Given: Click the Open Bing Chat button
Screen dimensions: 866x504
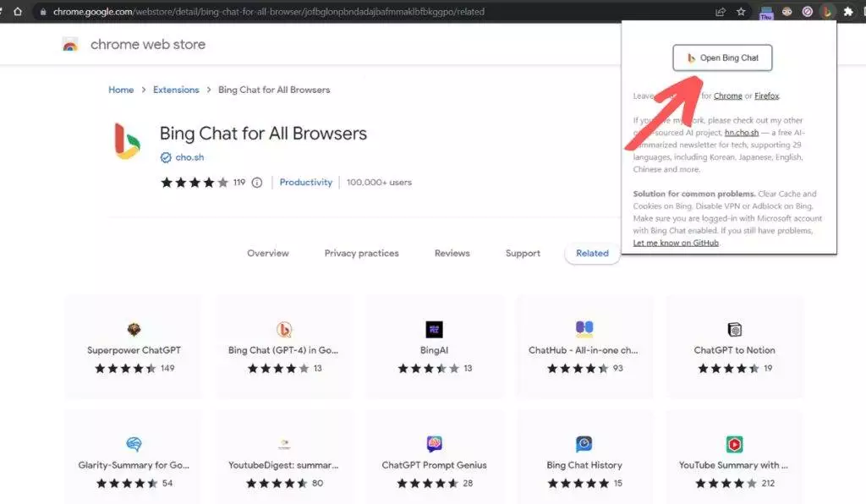Looking at the screenshot, I should click(x=722, y=58).
